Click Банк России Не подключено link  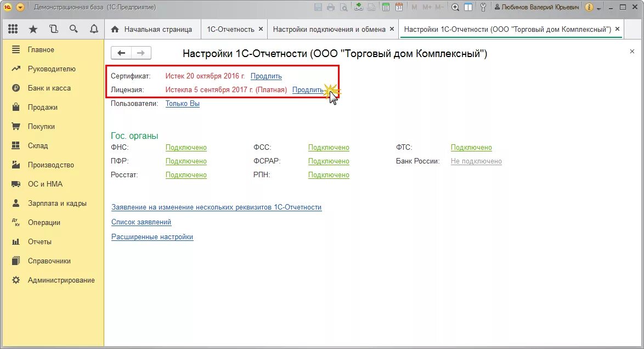pyautogui.click(x=476, y=161)
